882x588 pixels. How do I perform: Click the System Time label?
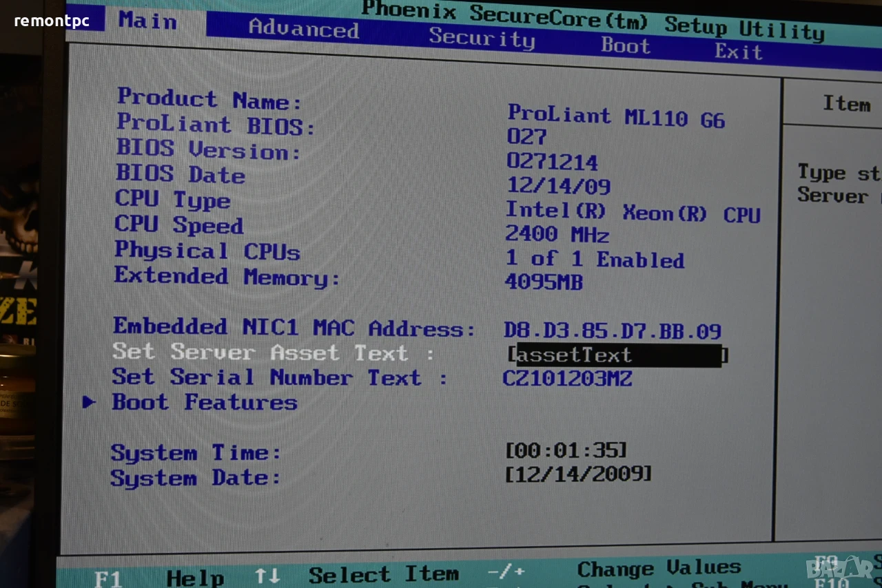[196, 453]
